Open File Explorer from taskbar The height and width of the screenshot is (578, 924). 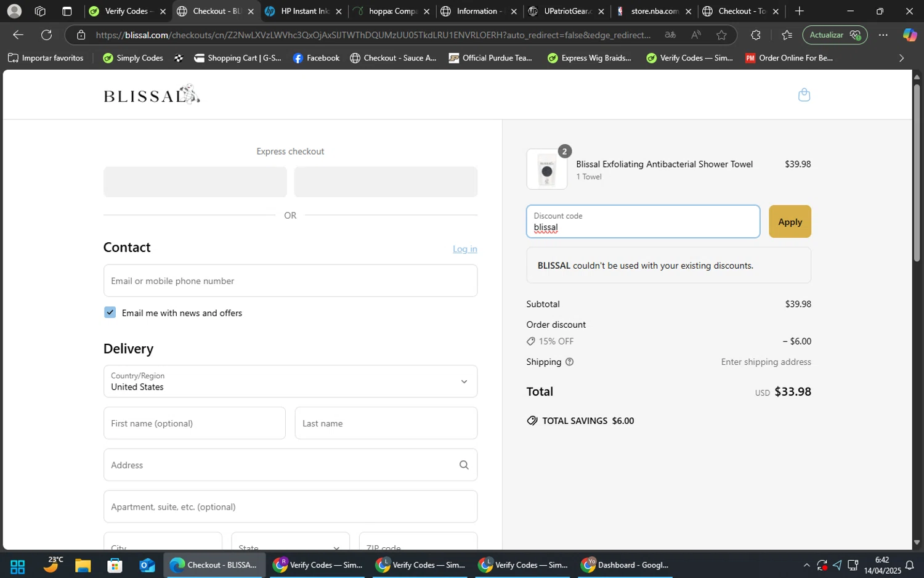click(83, 566)
